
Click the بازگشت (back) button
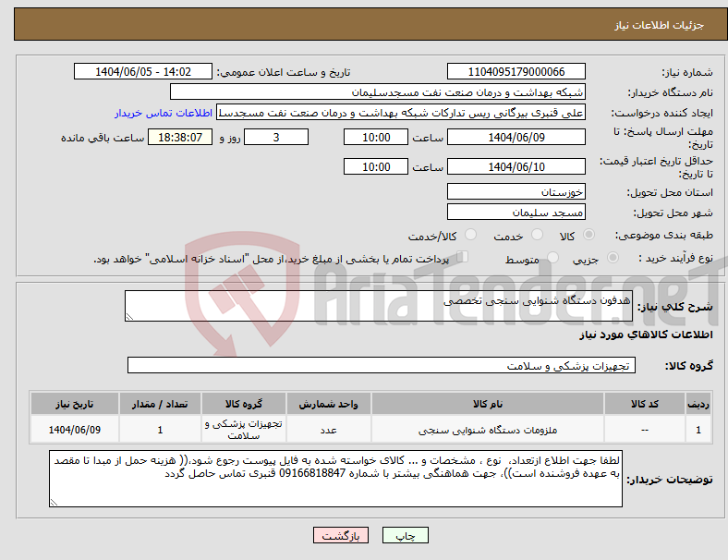341,535
